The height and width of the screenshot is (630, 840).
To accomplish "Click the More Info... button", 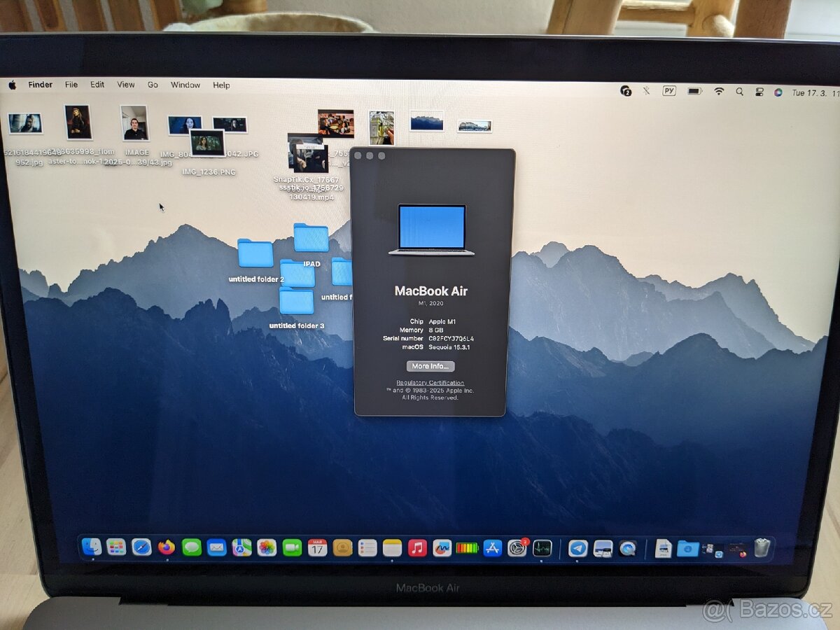I will [x=430, y=366].
